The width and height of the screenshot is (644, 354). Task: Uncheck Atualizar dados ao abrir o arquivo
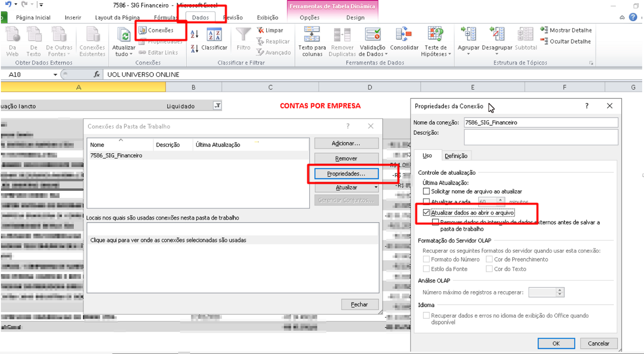426,213
